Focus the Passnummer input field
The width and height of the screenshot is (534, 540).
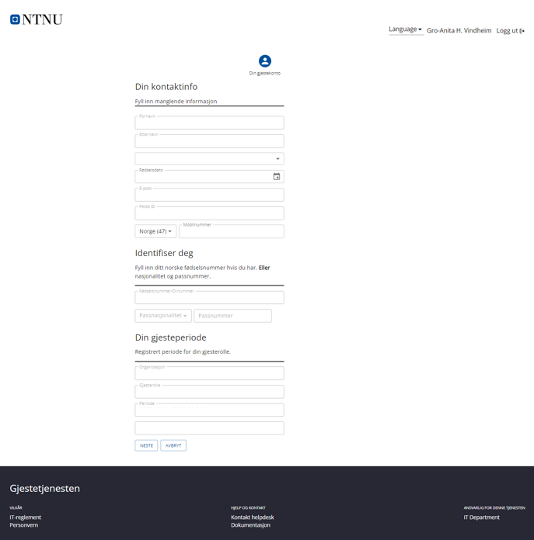click(x=233, y=316)
